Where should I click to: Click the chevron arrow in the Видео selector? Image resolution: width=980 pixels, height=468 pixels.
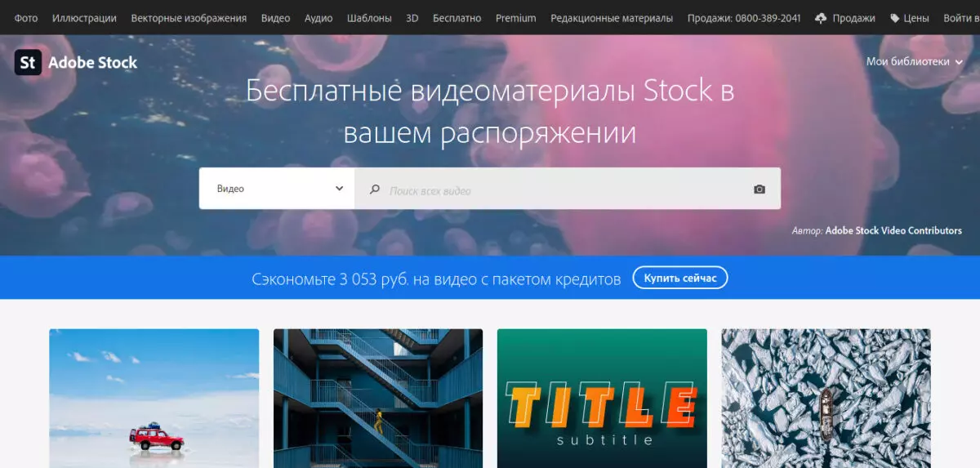(340, 189)
